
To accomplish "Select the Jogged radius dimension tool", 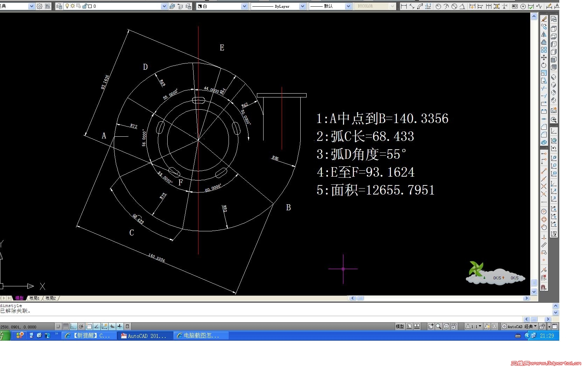I will pos(446,6).
